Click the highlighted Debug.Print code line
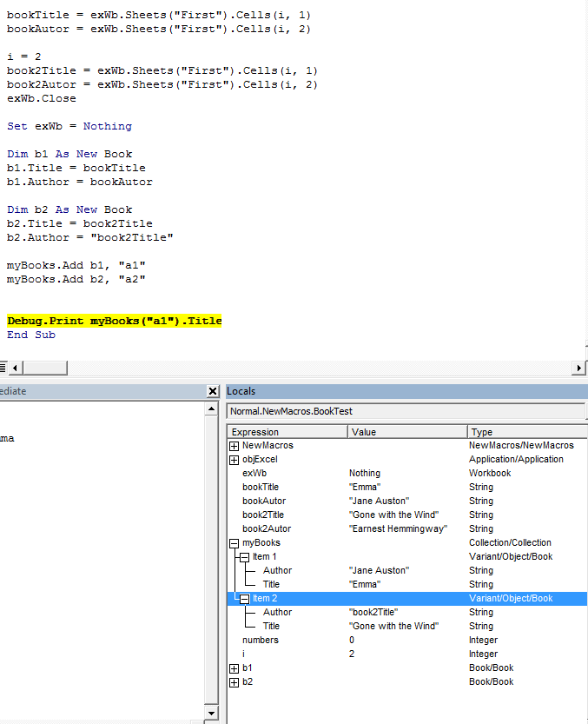 coord(115,321)
